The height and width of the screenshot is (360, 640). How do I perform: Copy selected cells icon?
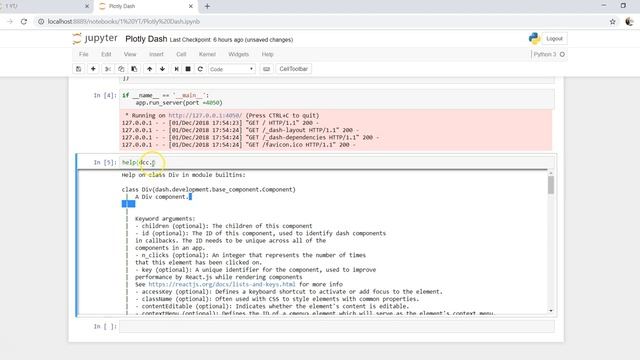coord(121,69)
